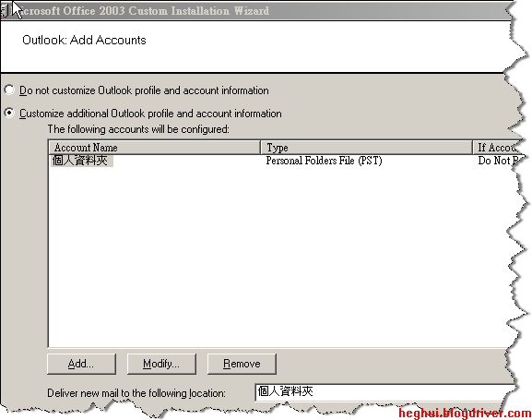Screen dimensions: 532x420
Task: Click the Type column header
Action: (x=366, y=148)
